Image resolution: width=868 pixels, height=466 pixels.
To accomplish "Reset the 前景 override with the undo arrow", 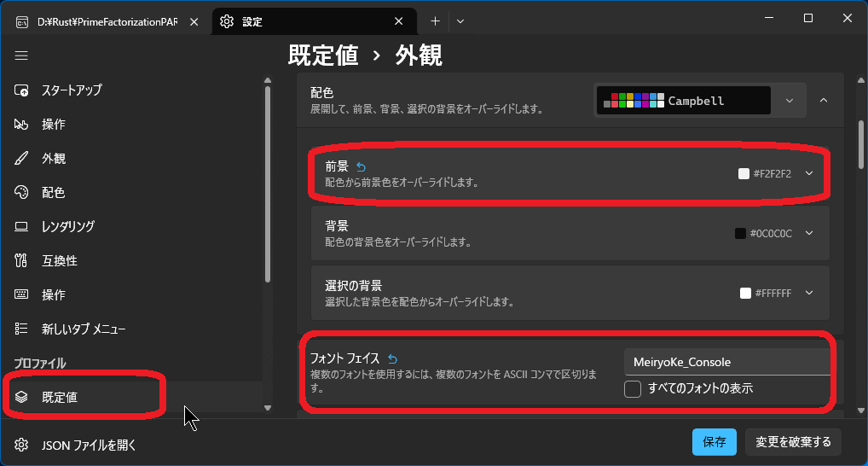I will point(361,166).
